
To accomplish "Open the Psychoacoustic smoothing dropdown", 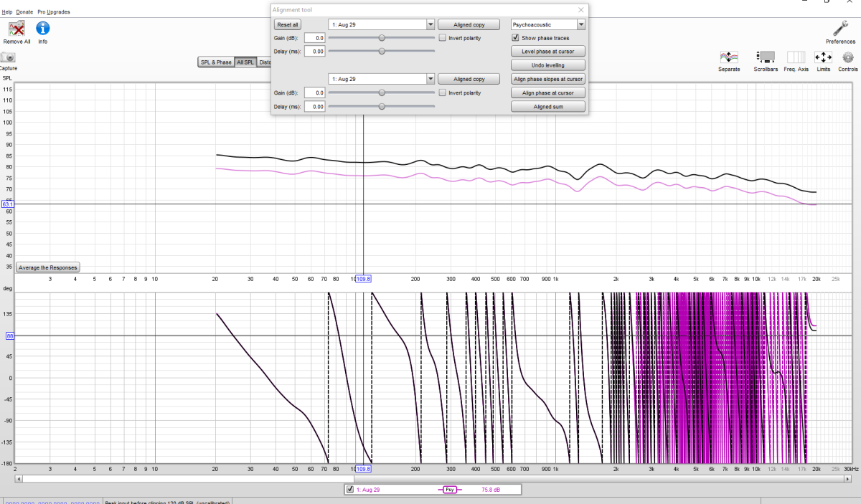I will 581,24.
